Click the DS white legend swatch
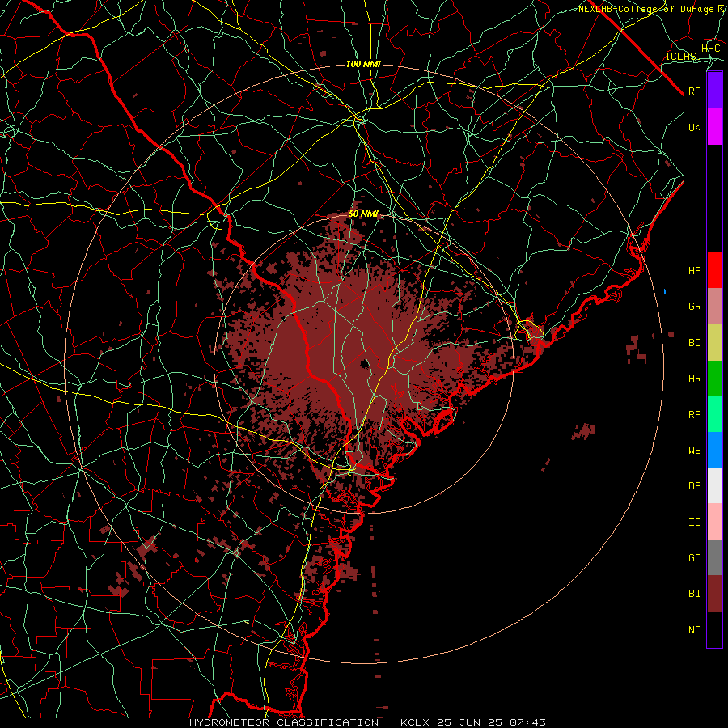 (x=714, y=485)
